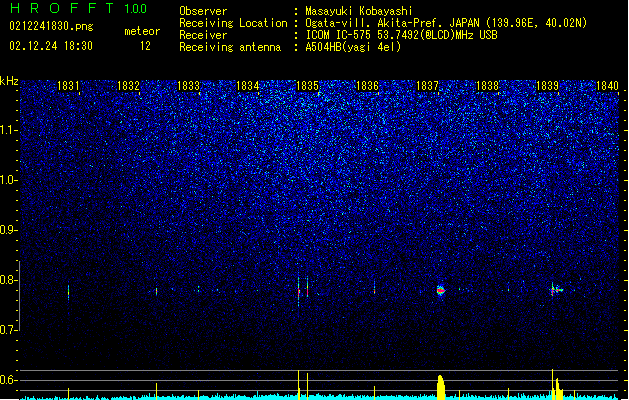The image size is (629, 400).
Task: Click the 0.9 kHz axis label
Action: 9,230
